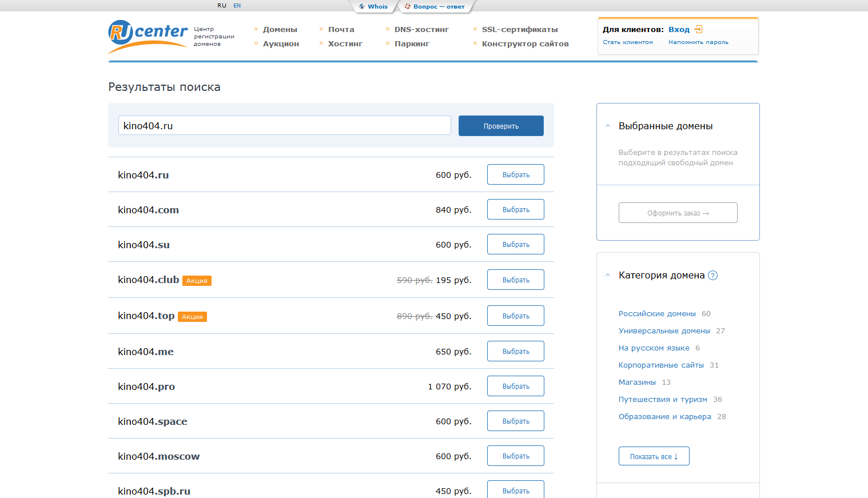Switch language to RU

222,5
